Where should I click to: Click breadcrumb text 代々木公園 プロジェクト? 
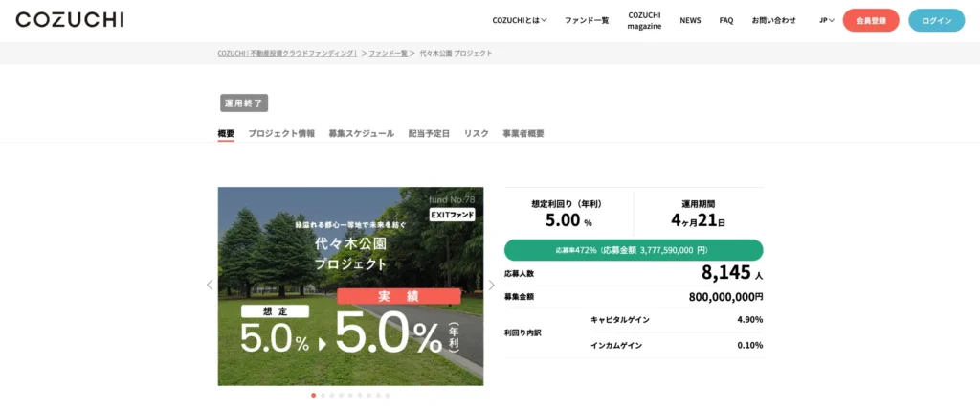click(x=456, y=54)
